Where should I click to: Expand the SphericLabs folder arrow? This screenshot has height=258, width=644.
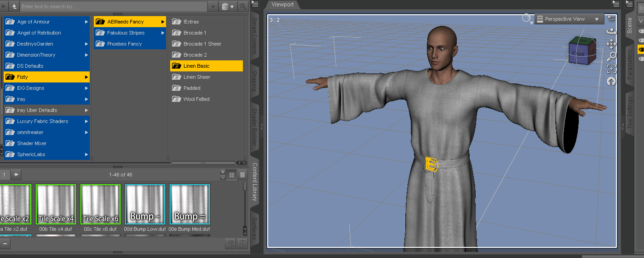pos(86,154)
